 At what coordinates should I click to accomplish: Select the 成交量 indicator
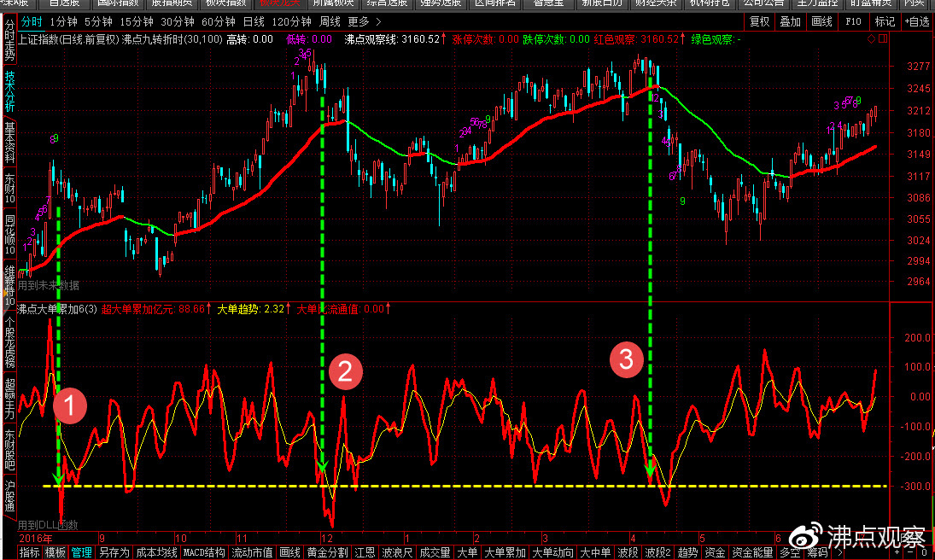click(x=435, y=553)
